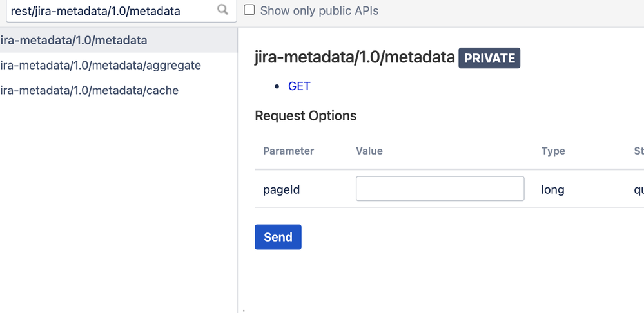This screenshot has width=644, height=313.
Task: Click the pageId parameter name
Action: point(282,190)
